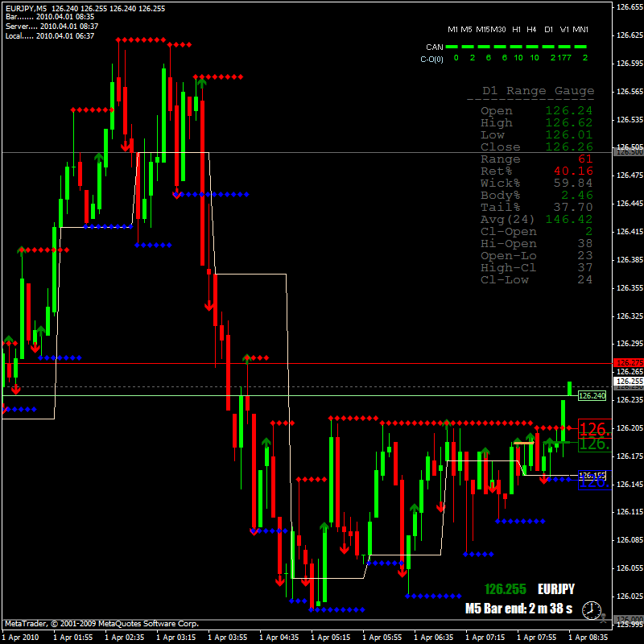Click the 'Bar....... 2010.04.01 08:35' line
This screenshot has width=644, height=644.
point(50,17)
